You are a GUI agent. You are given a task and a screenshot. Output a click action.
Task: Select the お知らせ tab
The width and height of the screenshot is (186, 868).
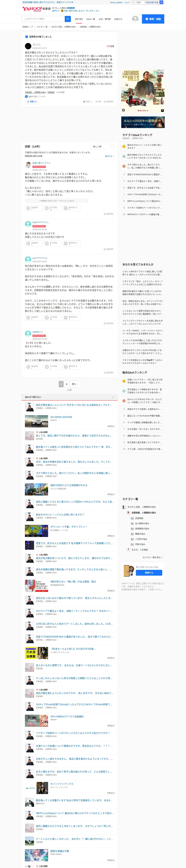click(118, 19)
